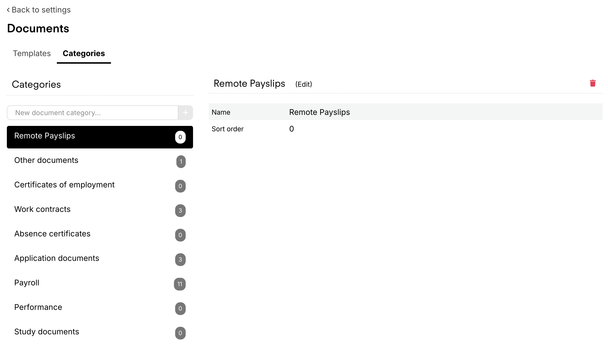This screenshot has width=608, height=364.
Task: Click the (Edit) link next to Remote Payslips
Action: (304, 84)
